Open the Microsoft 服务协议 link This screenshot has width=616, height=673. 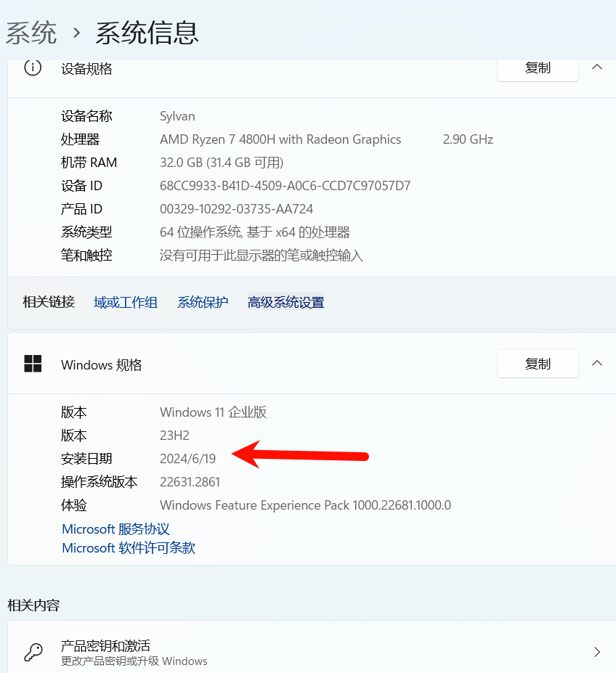(116, 529)
